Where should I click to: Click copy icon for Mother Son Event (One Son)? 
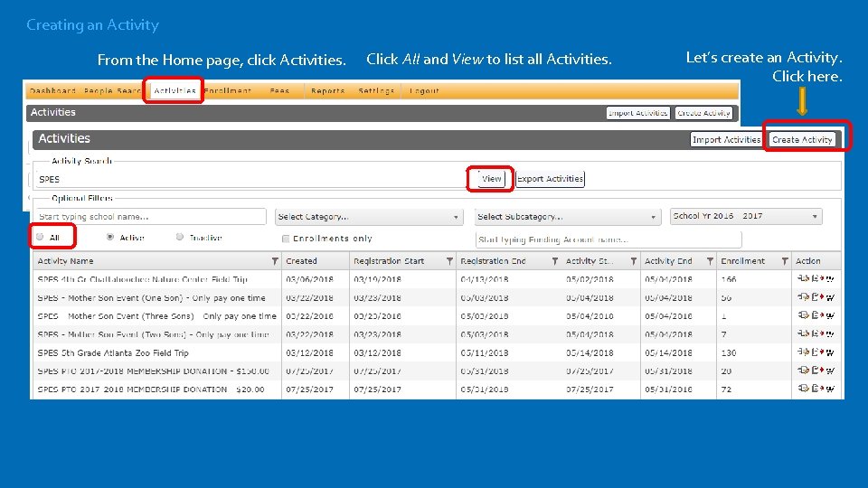click(x=803, y=297)
